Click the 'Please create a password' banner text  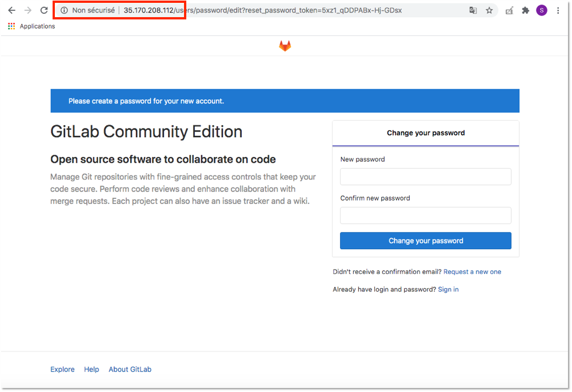pos(146,101)
